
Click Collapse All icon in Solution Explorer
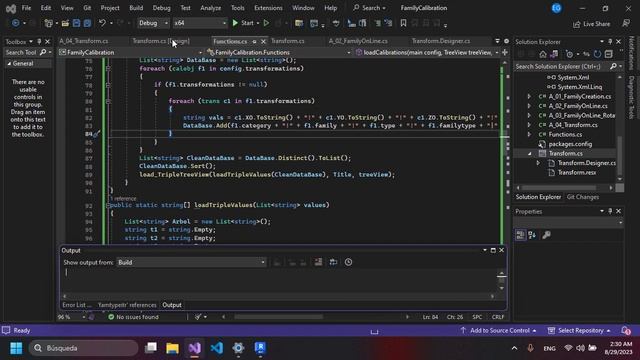pyautogui.click(x=609, y=54)
